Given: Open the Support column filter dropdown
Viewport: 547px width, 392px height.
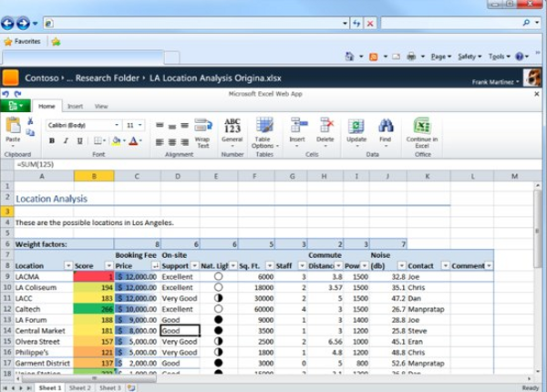Looking at the screenshot, I should [195, 266].
